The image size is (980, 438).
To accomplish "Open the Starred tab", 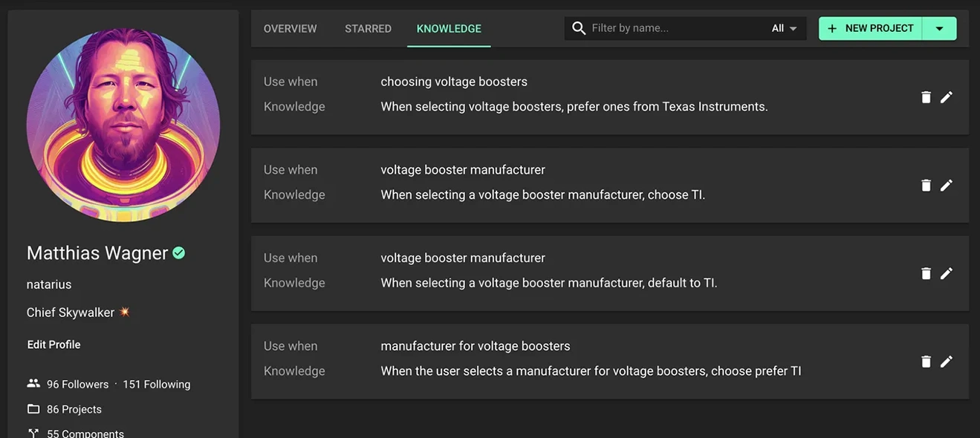I will click(x=368, y=28).
